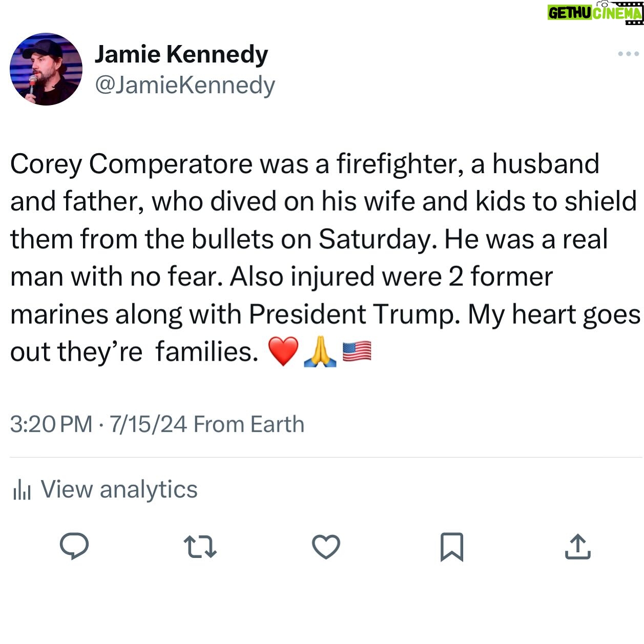Click the Gethu Cinema watermark logo

595,12
